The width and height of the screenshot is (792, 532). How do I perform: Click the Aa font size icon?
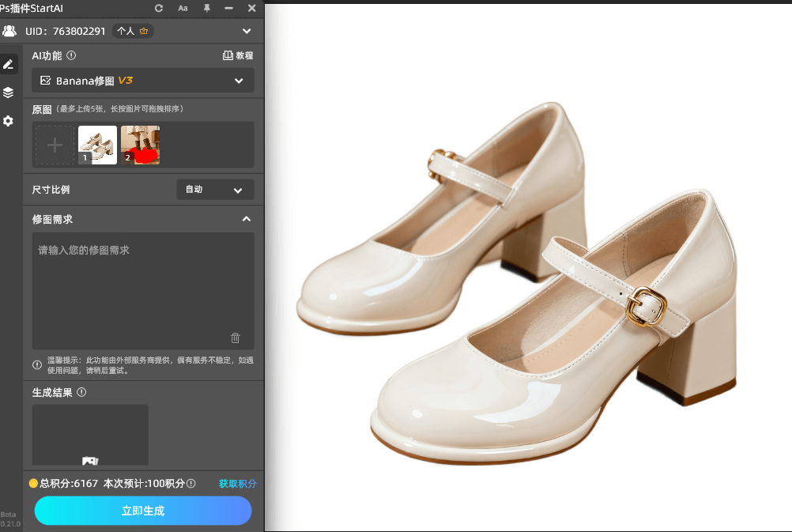[183, 8]
